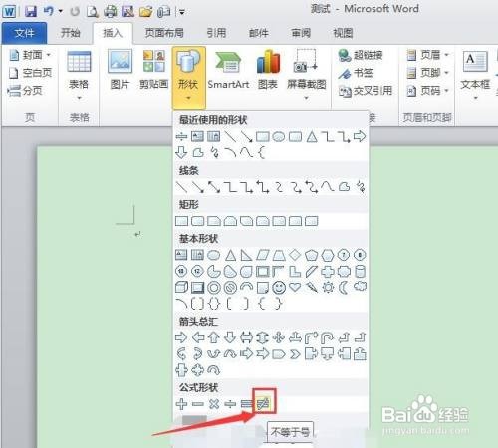The image size is (498, 448).
Task: Insert a 图表 chart
Action: click(268, 71)
